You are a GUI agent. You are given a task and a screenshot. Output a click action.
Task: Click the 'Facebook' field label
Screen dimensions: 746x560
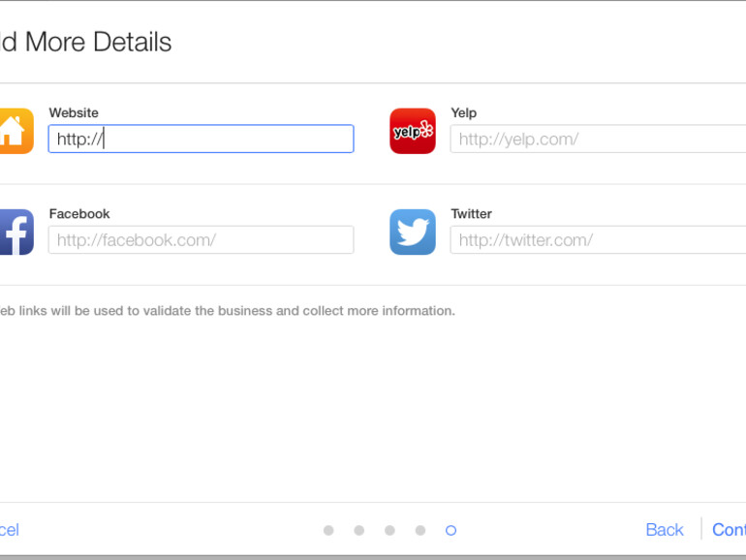pos(79,213)
